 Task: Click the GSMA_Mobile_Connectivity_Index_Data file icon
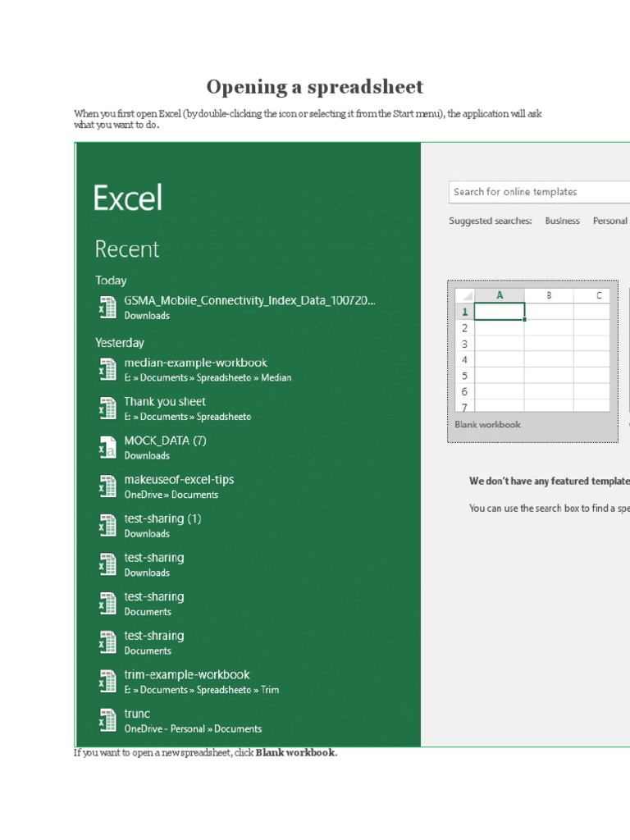click(x=107, y=308)
